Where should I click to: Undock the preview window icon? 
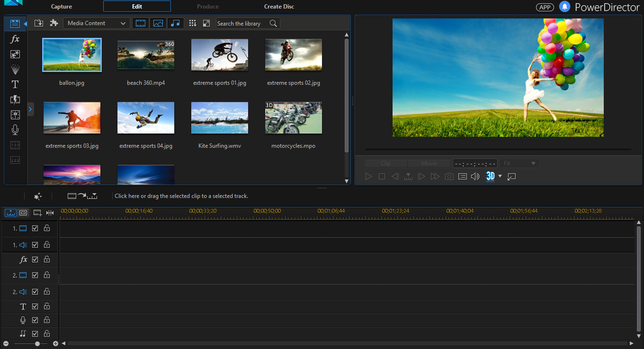(x=511, y=177)
